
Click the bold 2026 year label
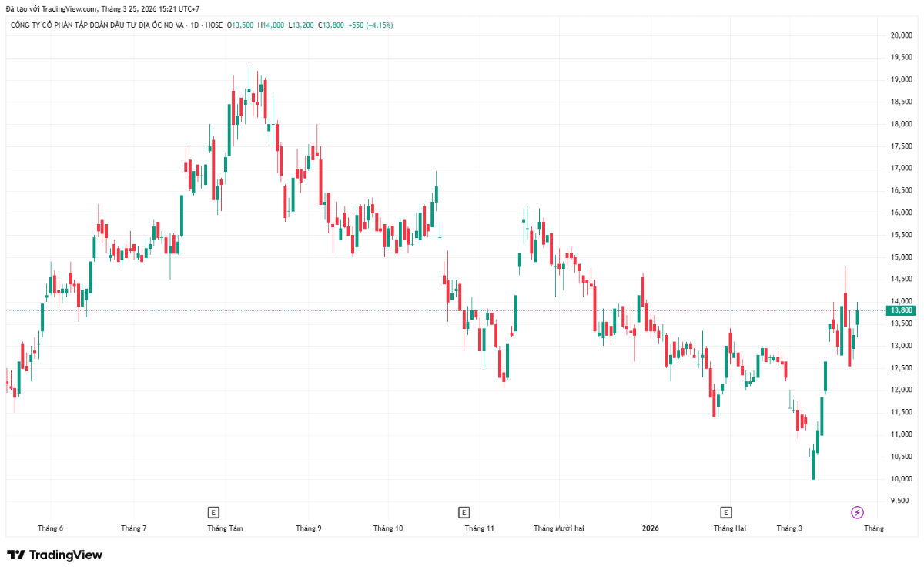pyautogui.click(x=651, y=528)
